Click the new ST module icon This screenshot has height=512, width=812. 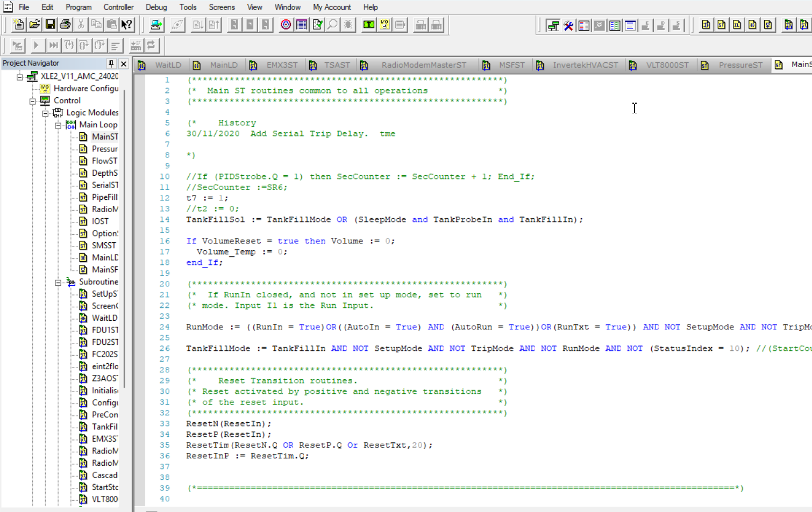(x=721, y=25)
